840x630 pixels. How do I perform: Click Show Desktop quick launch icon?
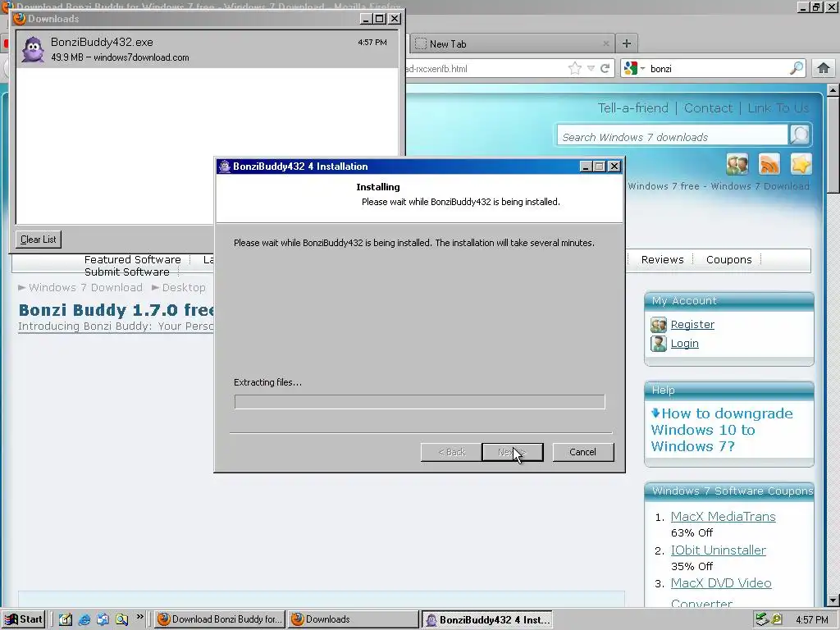tap(66, 619)
